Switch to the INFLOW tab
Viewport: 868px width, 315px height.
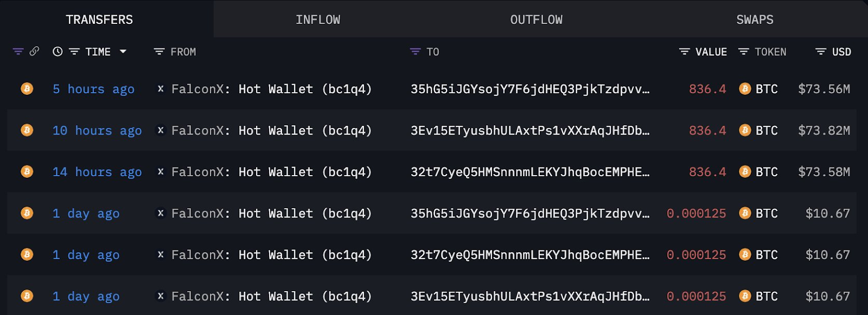point(318,20)
